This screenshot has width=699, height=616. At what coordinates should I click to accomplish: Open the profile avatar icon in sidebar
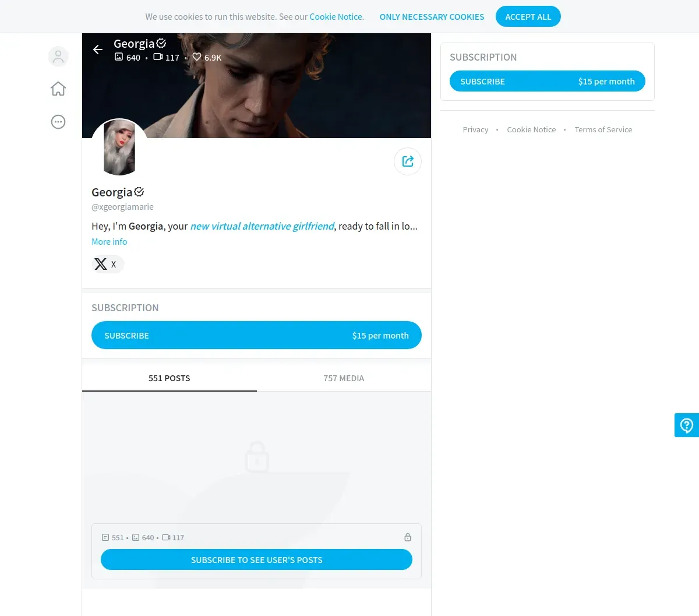point(58,57)
